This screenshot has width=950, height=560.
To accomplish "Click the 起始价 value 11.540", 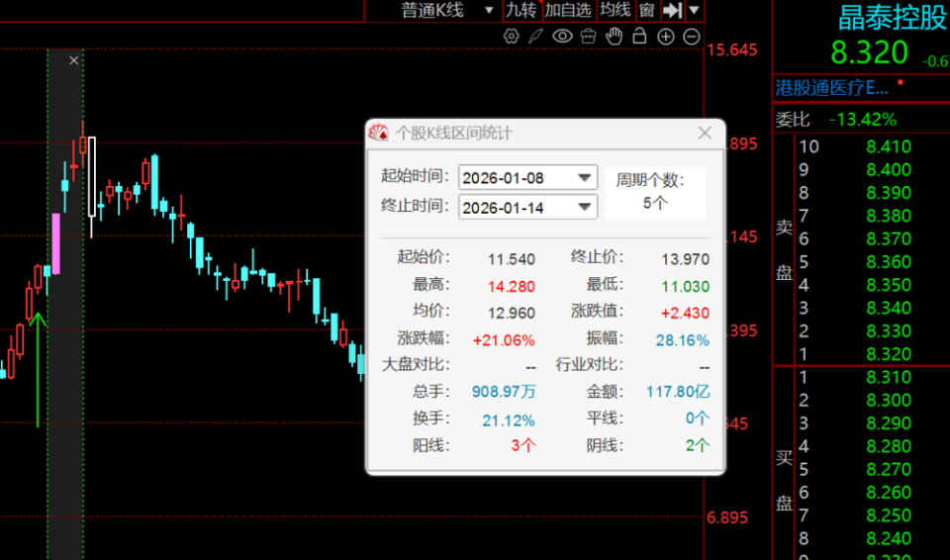I will pos(512,259).
